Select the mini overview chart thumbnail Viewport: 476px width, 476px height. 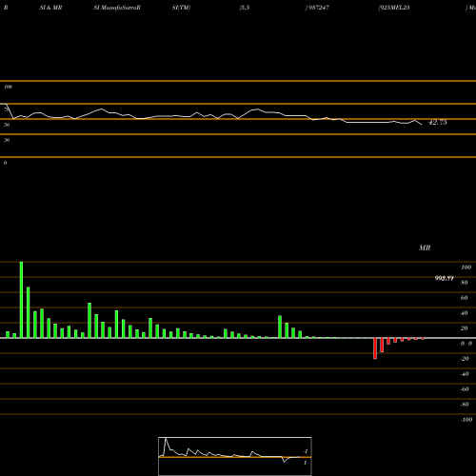pos(235,456)
